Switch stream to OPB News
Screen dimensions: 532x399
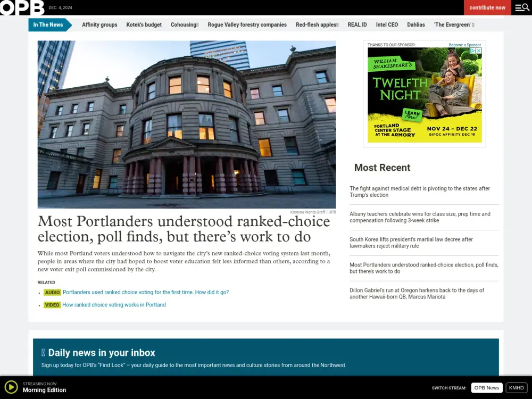(487, 388)
